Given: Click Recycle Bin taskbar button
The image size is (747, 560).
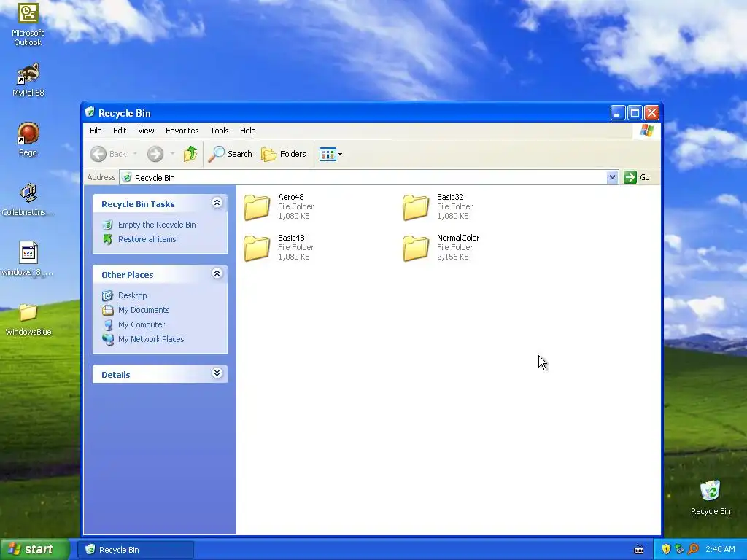Looking at the screenshot, I should point(136,550).
